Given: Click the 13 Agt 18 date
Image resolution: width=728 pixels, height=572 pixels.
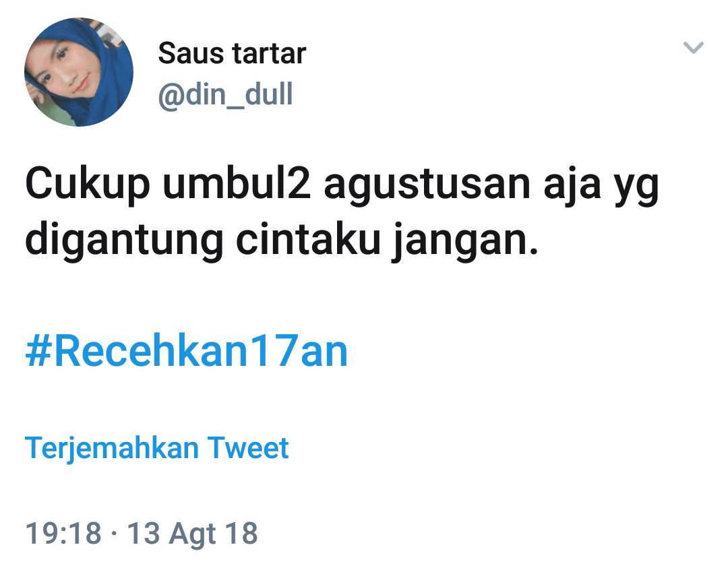Looking at the screenshot, I should click(192, 534).
